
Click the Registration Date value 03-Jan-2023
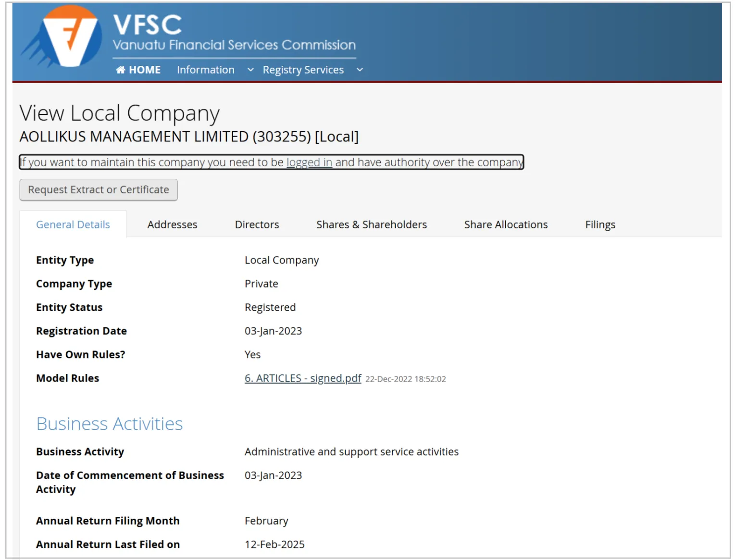click(274, 331)
